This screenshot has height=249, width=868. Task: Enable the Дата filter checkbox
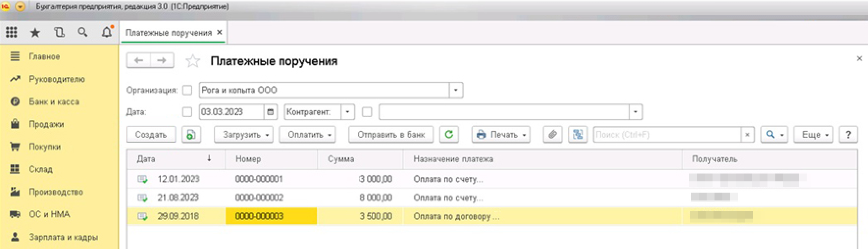tap(187, 112)
